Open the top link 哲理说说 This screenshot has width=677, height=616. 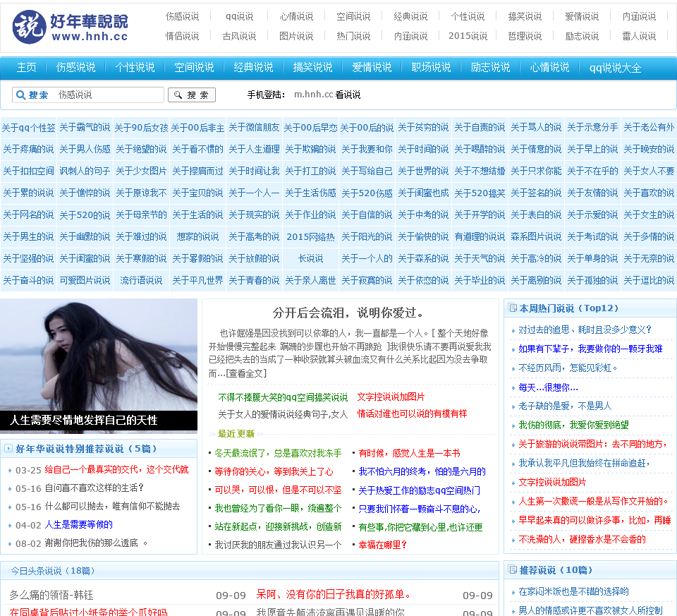(525, 36)
